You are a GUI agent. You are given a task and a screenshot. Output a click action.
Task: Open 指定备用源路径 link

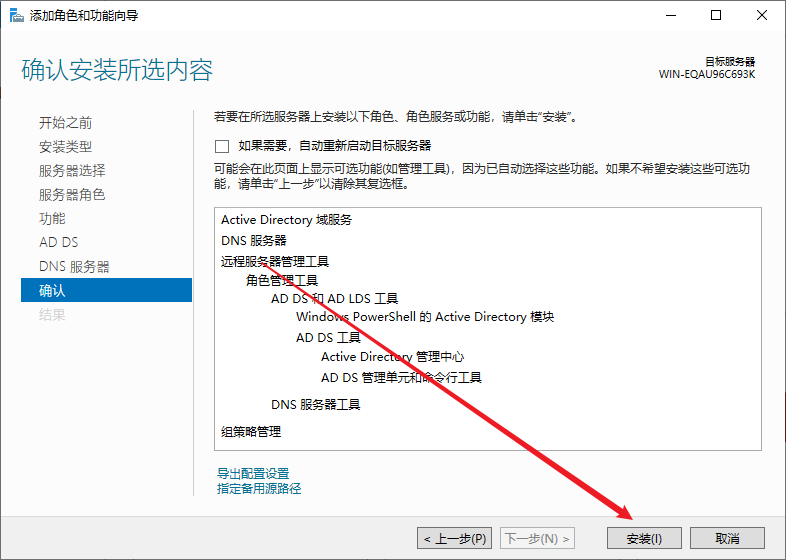[x=259, y=489]
